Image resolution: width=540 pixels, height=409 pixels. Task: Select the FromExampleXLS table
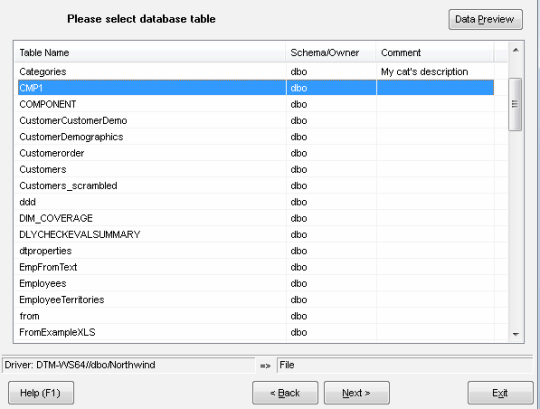[x=256, y=332]
